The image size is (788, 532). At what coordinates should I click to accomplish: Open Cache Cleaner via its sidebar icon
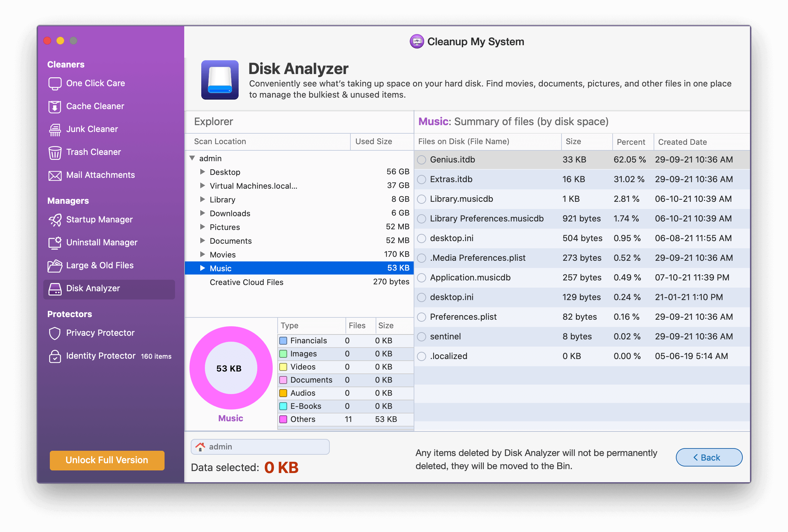tap(55, 107)
